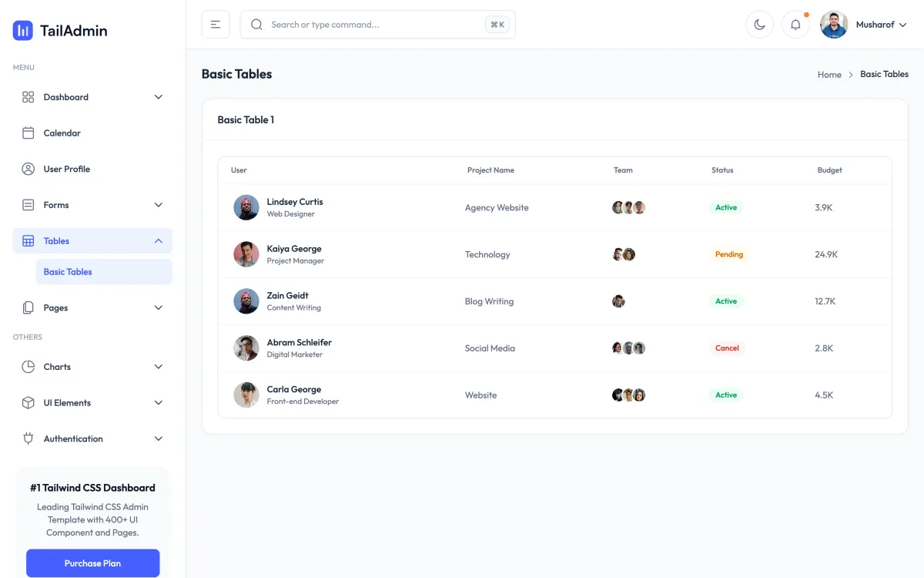Click Abram Schleifer avatar
924x578 pixels.
coord(246,348)
